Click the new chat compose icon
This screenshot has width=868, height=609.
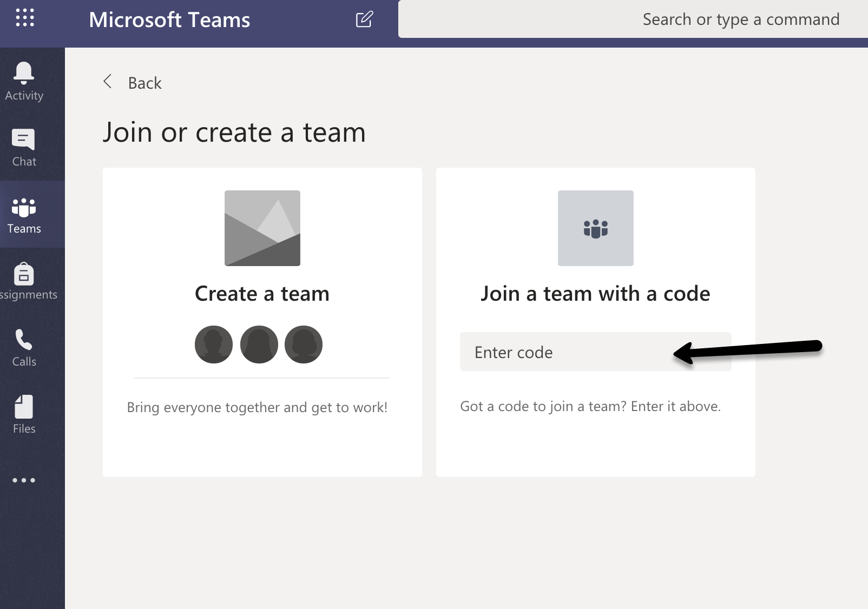pyautogui.click(x=364, y=19)
